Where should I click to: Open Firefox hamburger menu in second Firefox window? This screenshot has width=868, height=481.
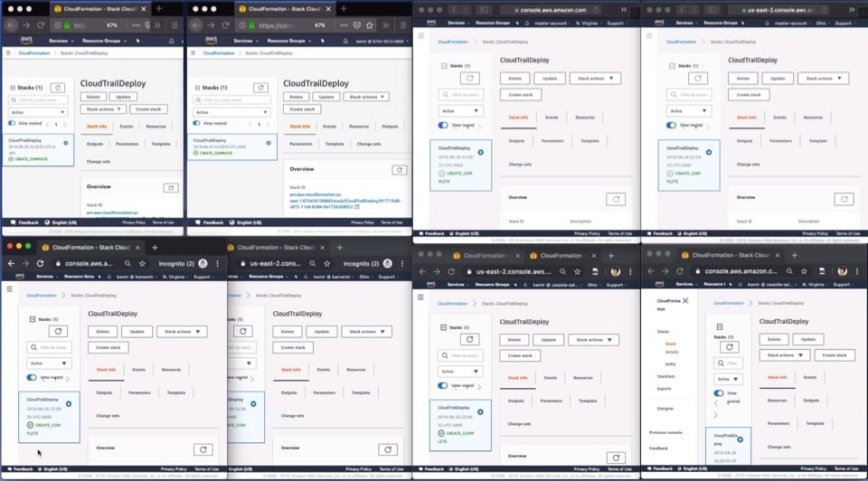tap(403, 25)
